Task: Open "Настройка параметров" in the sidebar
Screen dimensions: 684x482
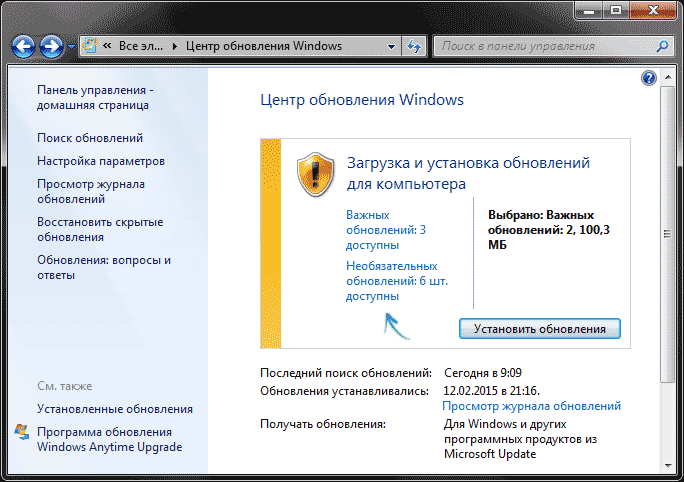Action: coord(101,161)
